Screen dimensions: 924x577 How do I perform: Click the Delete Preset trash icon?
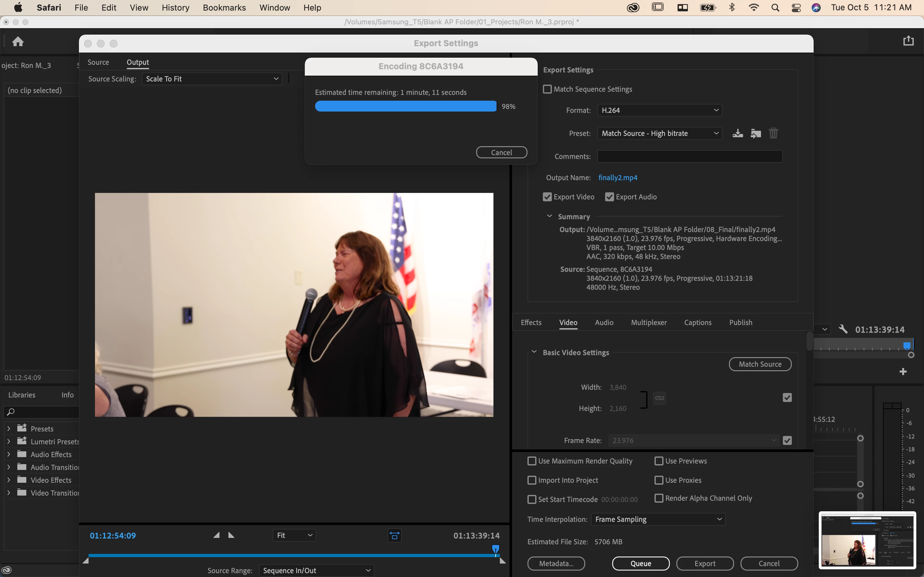pyautogui.click(x=773, y=133)
